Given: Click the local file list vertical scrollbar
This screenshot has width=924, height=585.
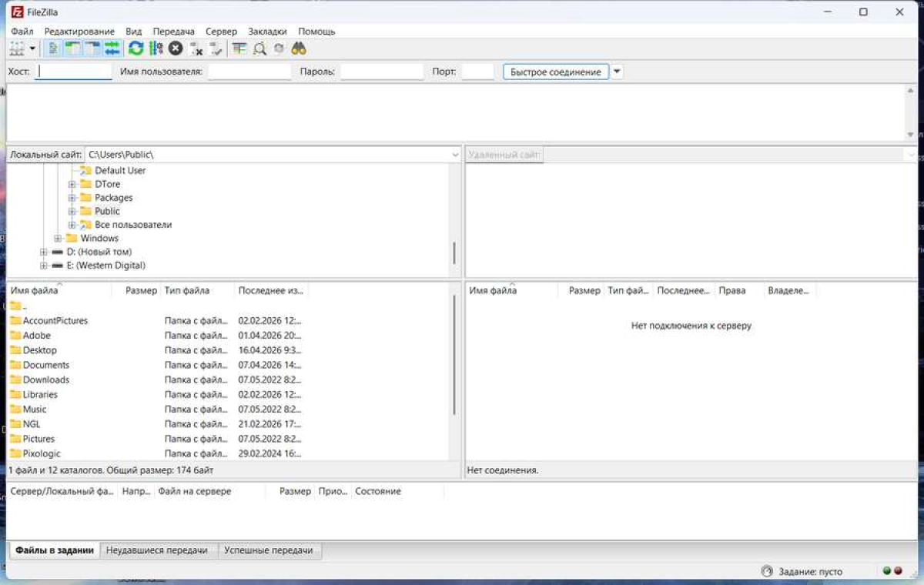Looking at the screenshot, I should click(454, 354).
